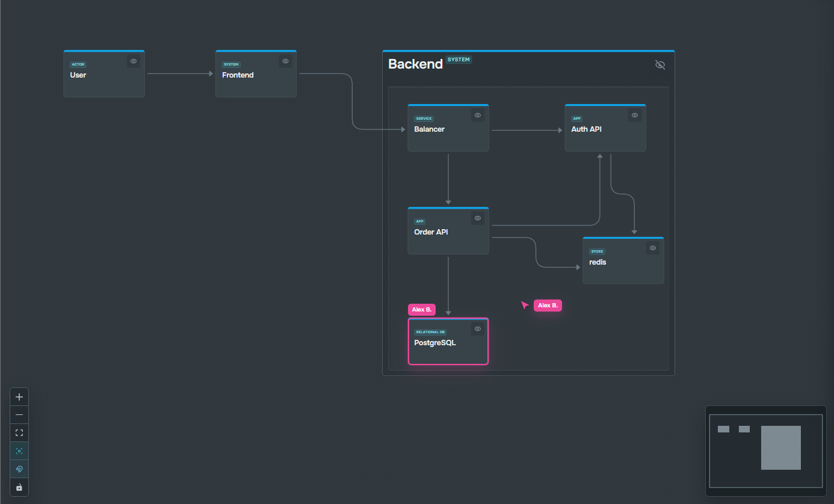Toggle the snap magnet control
The width and height of the screenshot is (834, 504).
[x=19, y=469]
